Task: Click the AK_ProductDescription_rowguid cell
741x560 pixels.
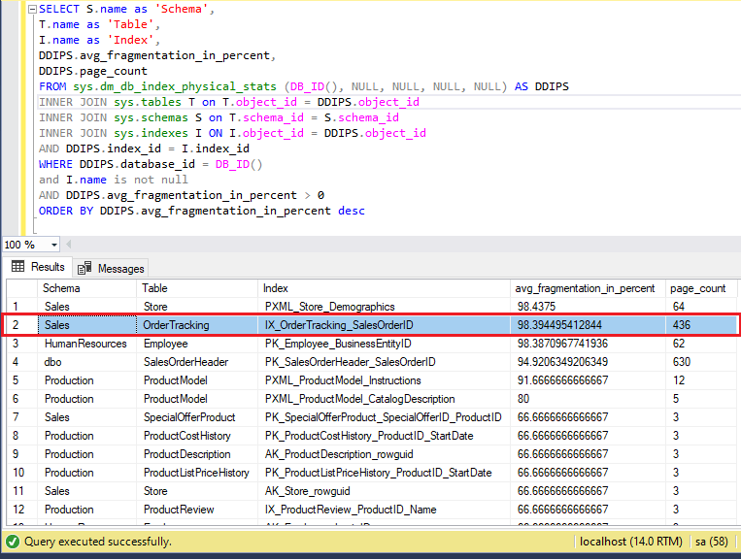Action: click(x=385, y=454)
